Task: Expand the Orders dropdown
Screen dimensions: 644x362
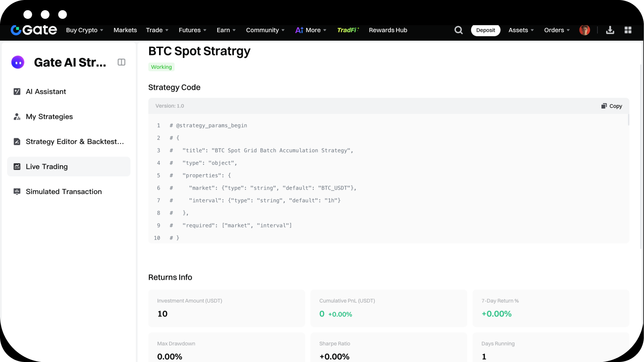Action: coord(557,30)
